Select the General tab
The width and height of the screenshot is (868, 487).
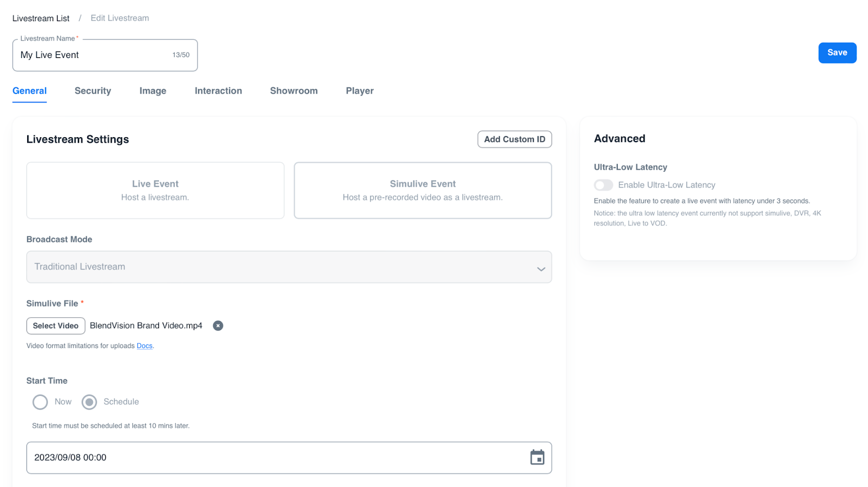(x=29, y=91)
